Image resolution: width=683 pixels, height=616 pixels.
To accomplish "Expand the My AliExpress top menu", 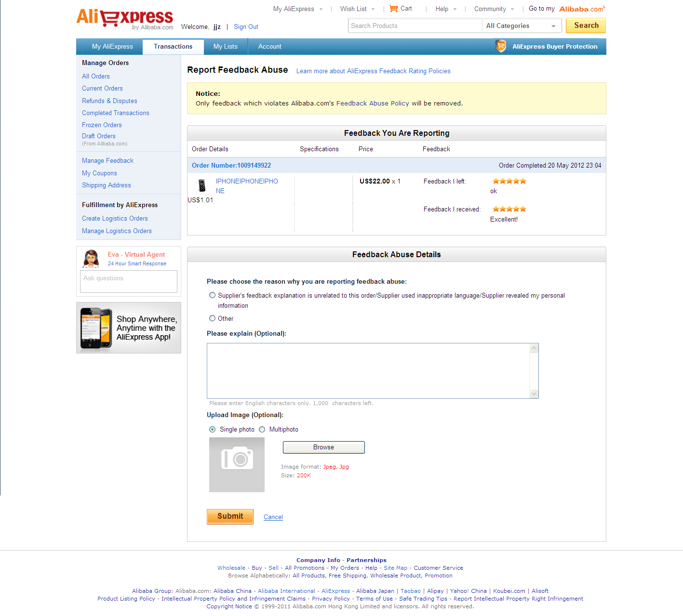I will pos(298,9).
